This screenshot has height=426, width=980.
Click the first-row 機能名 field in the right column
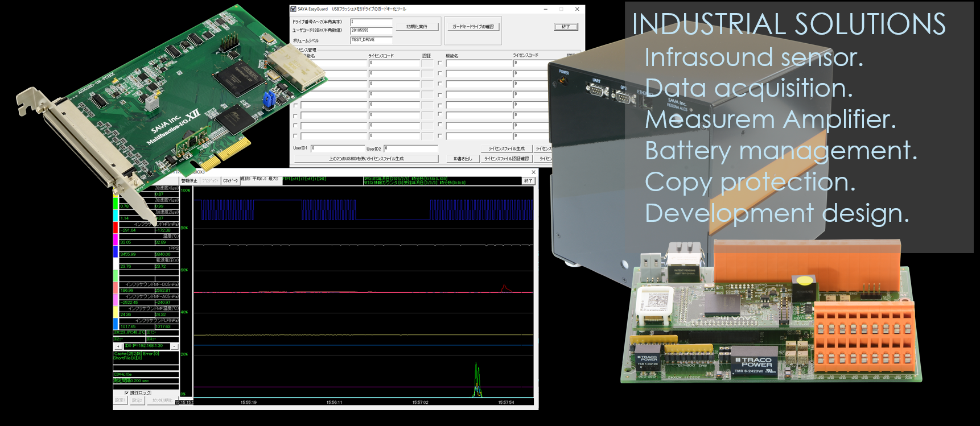(479, 63)
